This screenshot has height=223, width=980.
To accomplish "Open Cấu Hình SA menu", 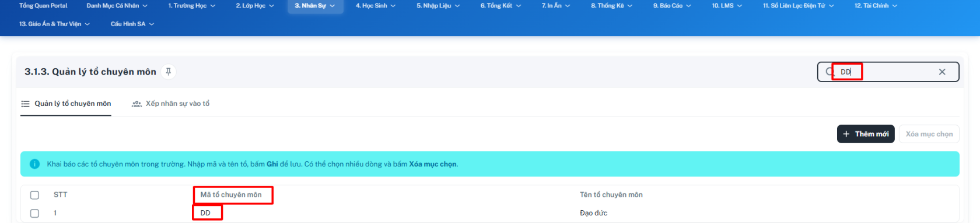I will click(132, 24).
